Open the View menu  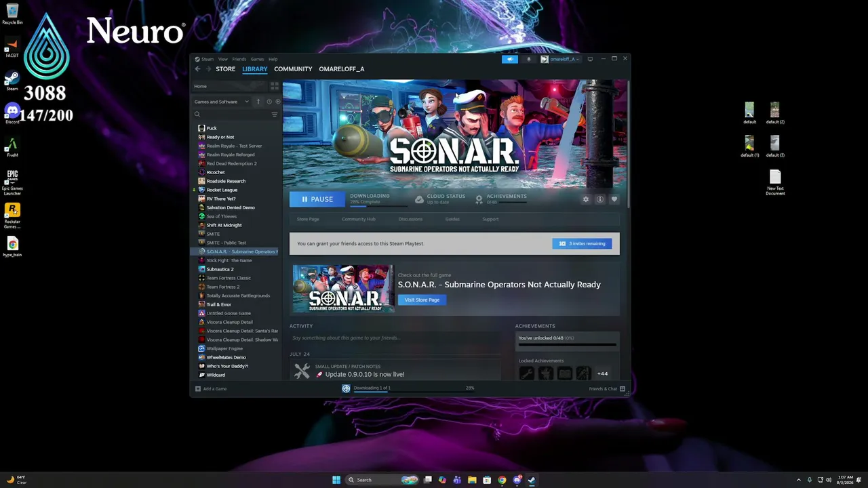(x=222, y=59)
